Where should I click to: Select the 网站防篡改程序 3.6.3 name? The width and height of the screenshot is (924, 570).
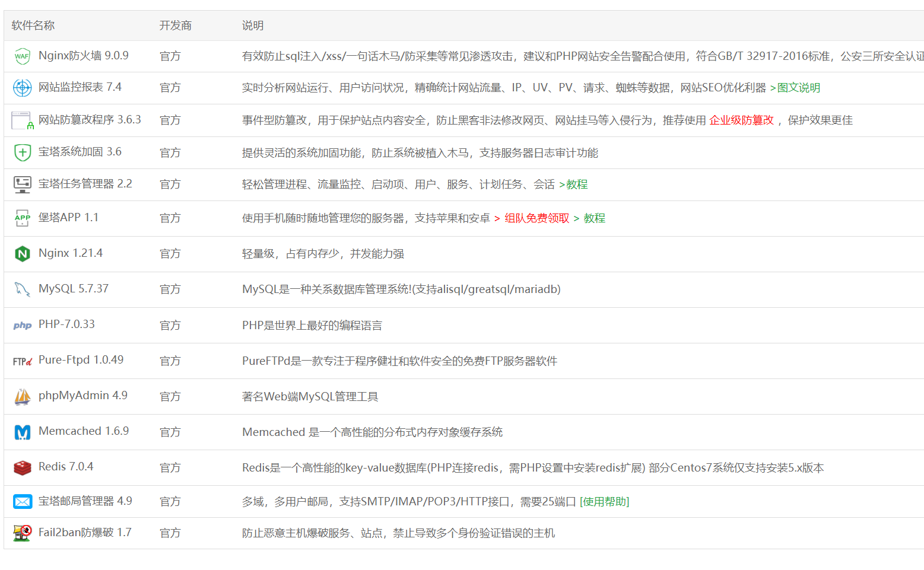[90, 120]
